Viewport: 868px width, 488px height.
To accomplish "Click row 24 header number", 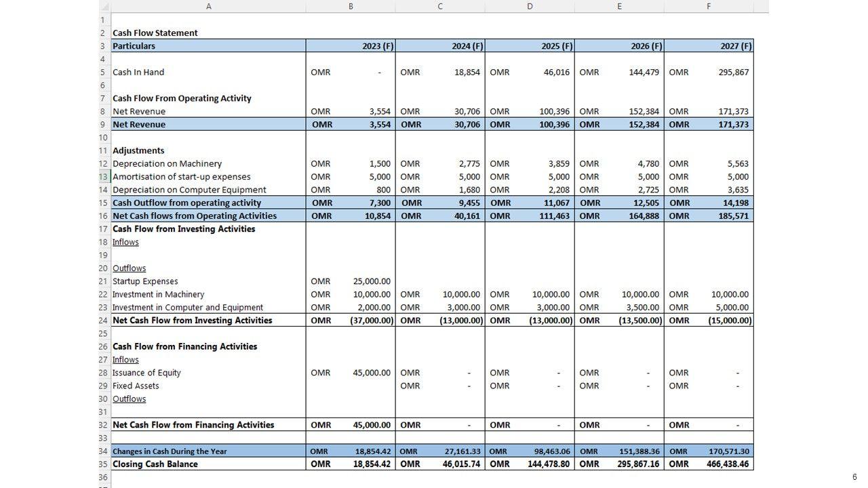I will [104, 321].
